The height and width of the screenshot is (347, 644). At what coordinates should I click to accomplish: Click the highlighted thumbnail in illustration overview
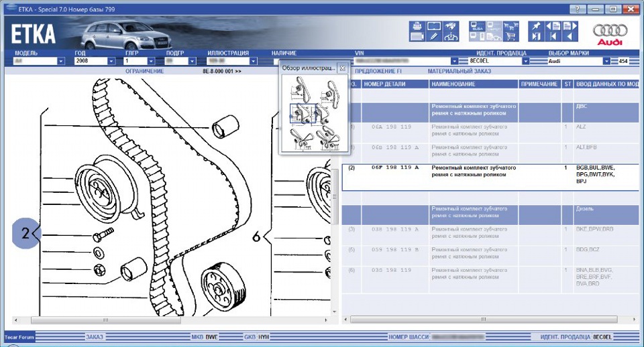[303, 113]
